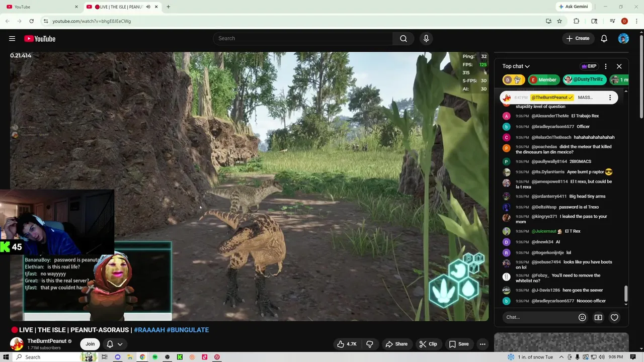Click the chat message text input
Screen dimensions: 644x362
pos(540,317)
